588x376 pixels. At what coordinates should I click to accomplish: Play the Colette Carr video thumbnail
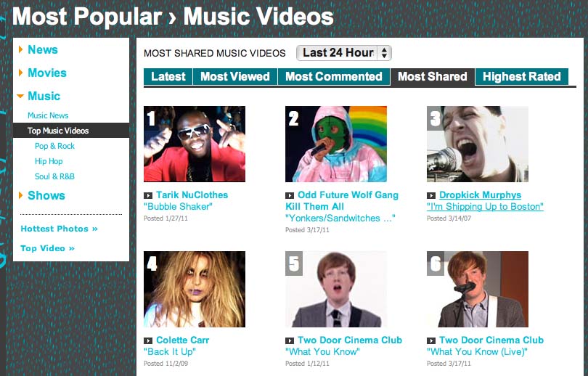[195, 289]
